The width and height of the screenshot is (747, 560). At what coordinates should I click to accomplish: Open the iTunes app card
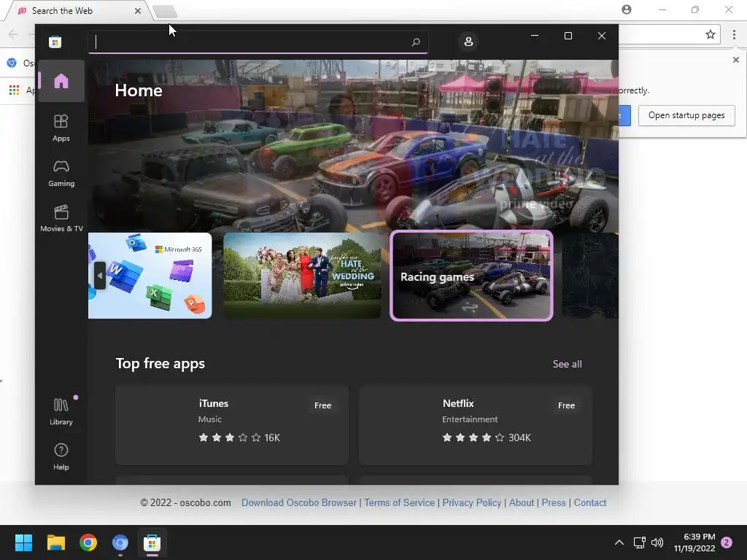[x=232, y=425]
